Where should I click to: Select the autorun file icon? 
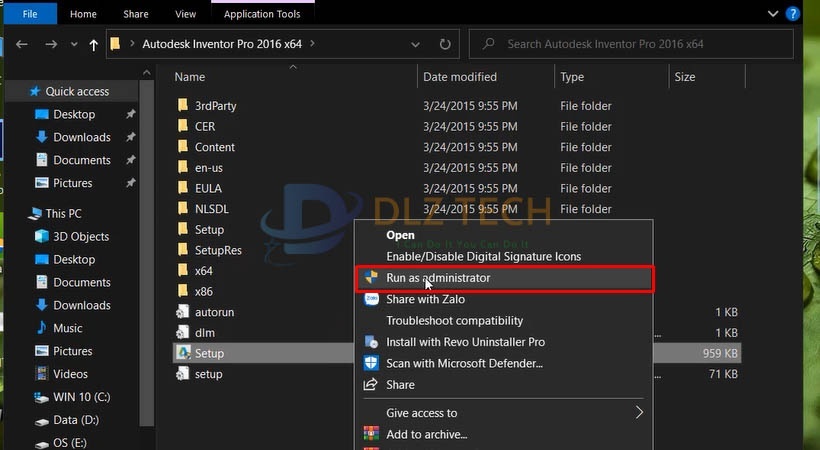click(x=183, y=312)
